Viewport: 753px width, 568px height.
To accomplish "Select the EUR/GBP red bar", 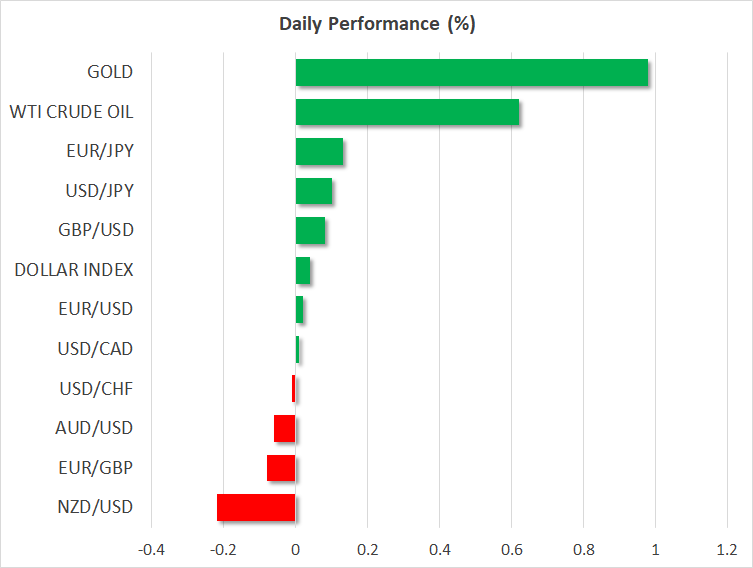I will pyautogui.click(x=281, y=468).
